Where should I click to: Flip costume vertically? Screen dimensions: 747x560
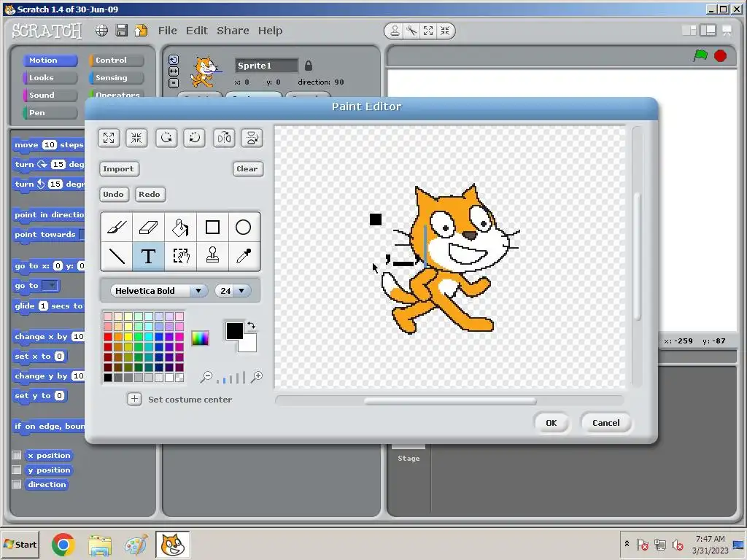252,138
